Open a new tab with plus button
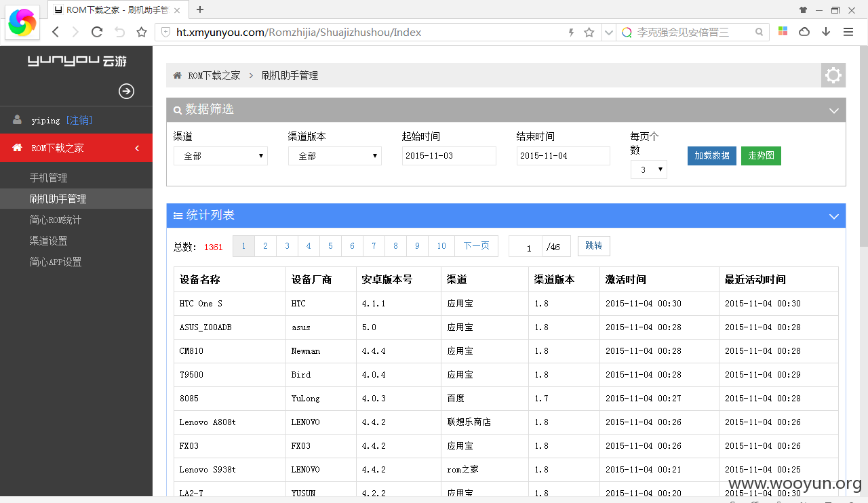The height and width of the screenshot is (503, 868). [x=200, y=9]
